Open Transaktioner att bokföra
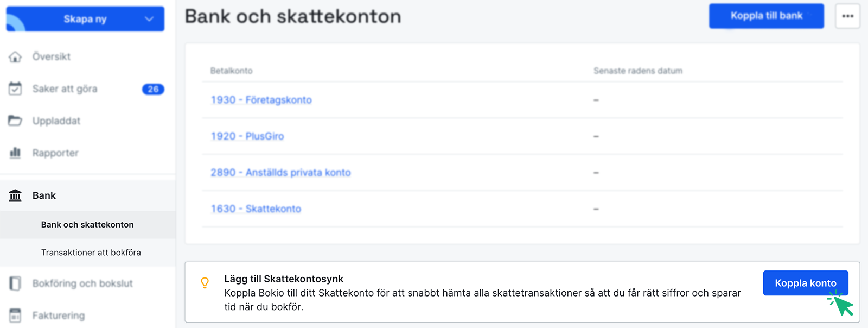The height and width of the screenshot is (328, 868). (x=91, y=252)
